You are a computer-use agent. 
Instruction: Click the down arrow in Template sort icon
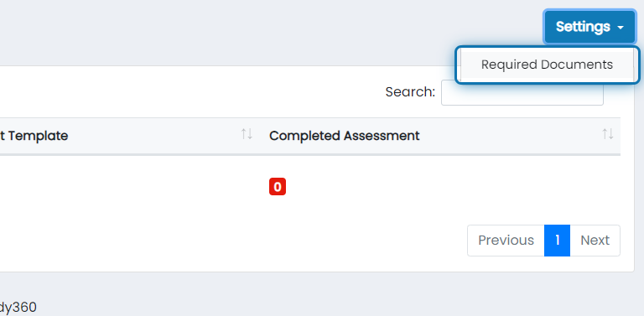249,134
